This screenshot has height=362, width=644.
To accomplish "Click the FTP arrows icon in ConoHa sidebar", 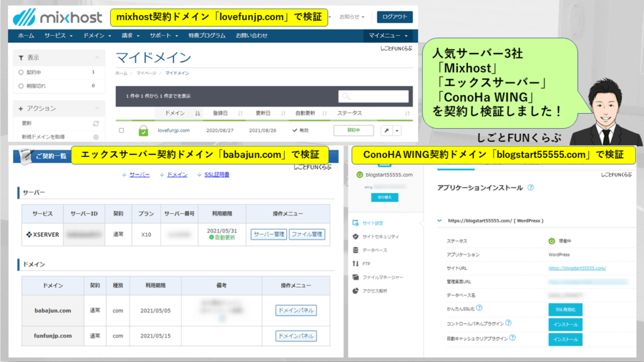I will click(356, 263).
